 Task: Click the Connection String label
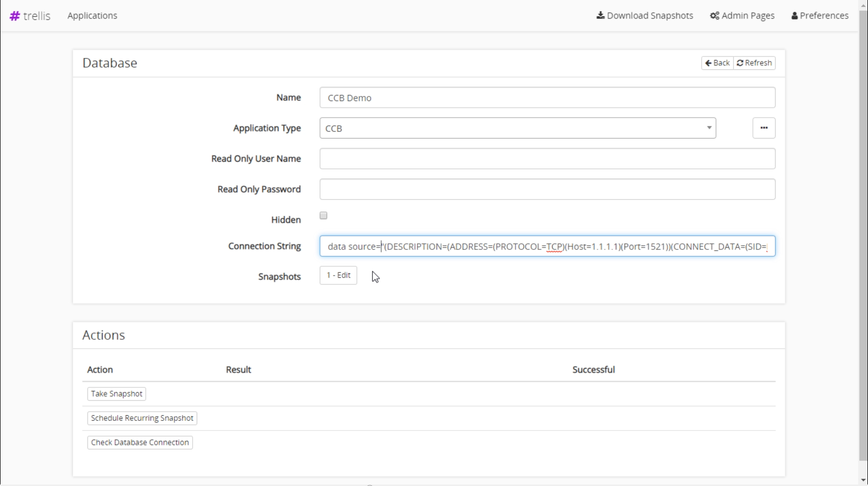(265, 246)
